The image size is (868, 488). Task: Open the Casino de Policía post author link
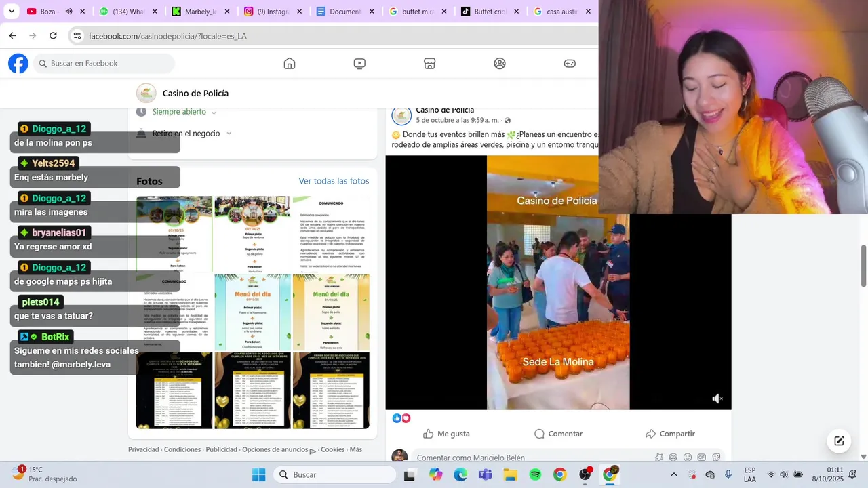click(x=445, y=110)
